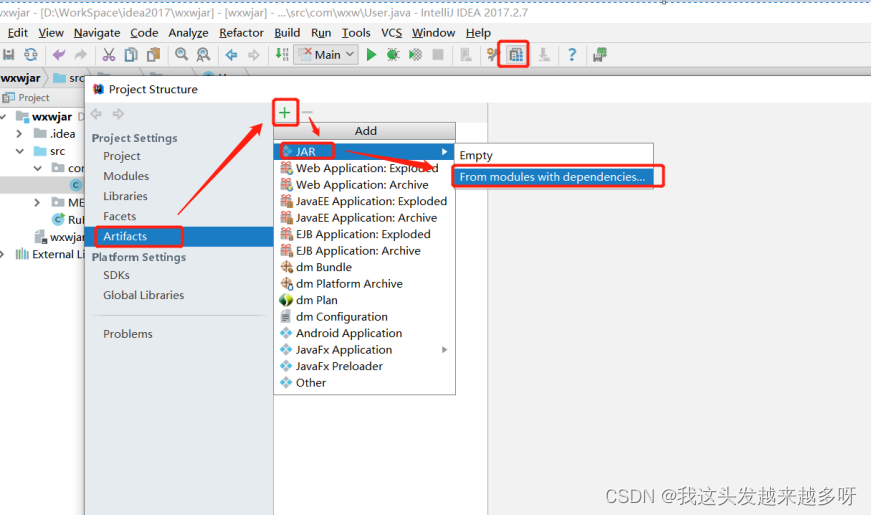Select Artifacts in Project Settings
This screenshot has height=515, width=872.
coord(179,236)
